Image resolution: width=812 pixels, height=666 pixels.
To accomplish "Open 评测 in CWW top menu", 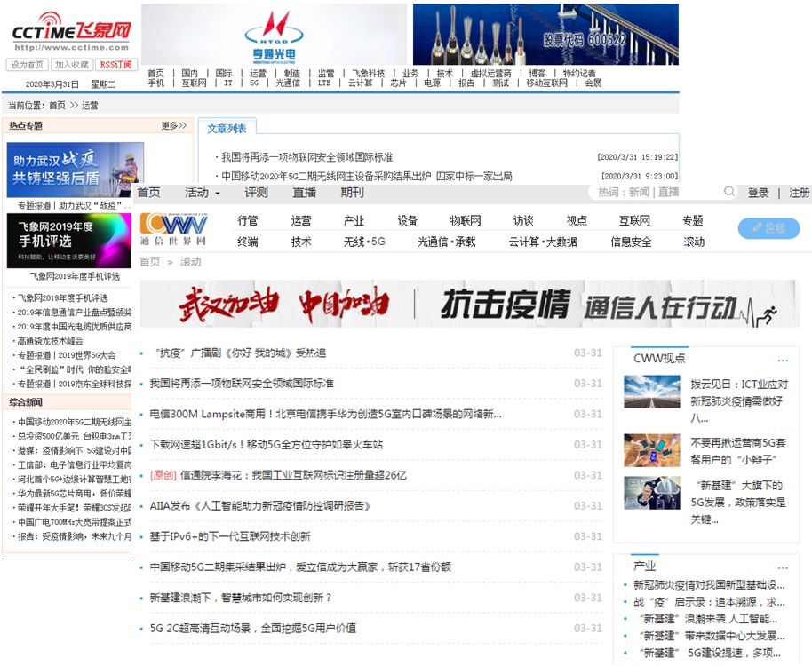I will point(257,193).
